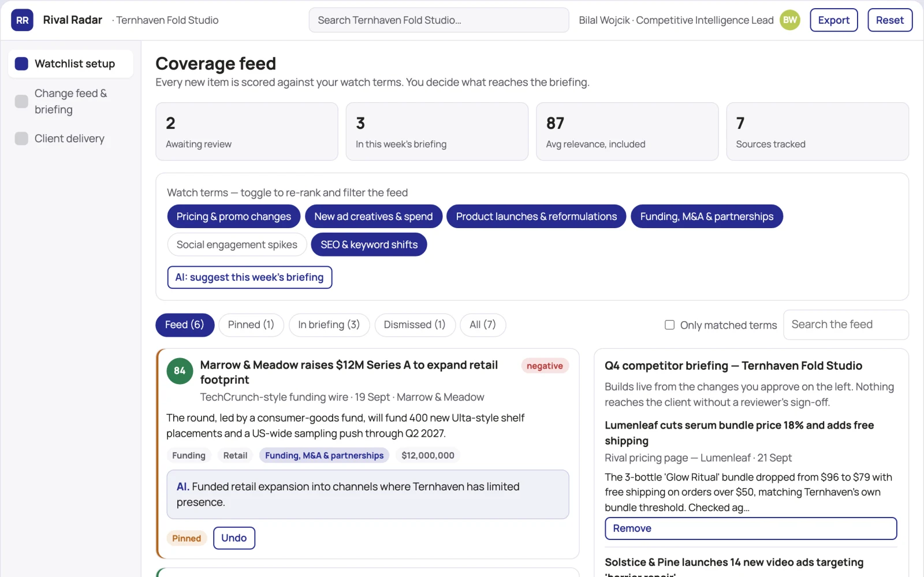Switch to the Pinned (1) tab
The image size is (924, 577).
pyautogui.click(x=251, y=325)
